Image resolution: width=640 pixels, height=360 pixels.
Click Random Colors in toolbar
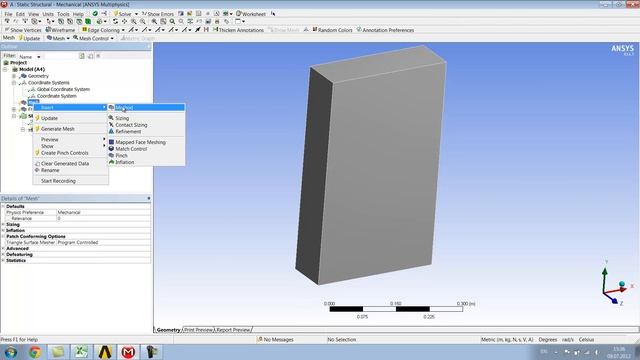point(332,30)
